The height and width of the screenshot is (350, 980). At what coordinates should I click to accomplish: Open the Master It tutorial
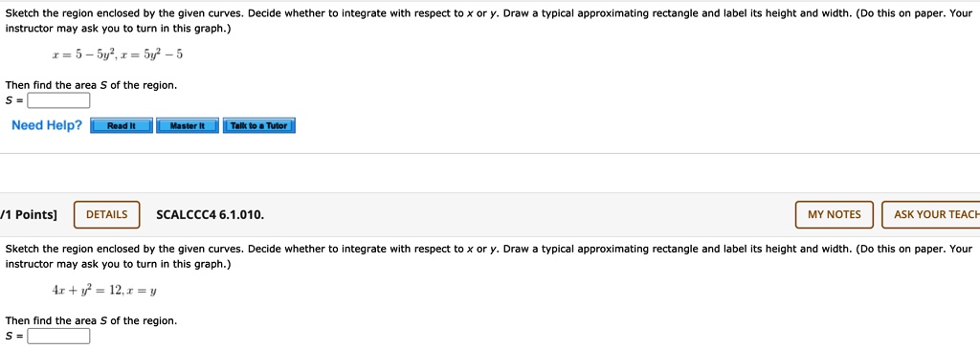click(x=188, y=125)
